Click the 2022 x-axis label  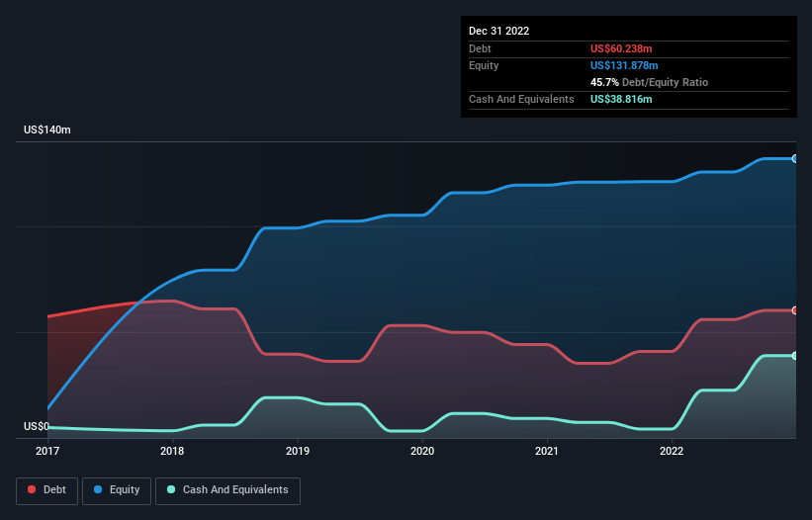click(672, 451)
